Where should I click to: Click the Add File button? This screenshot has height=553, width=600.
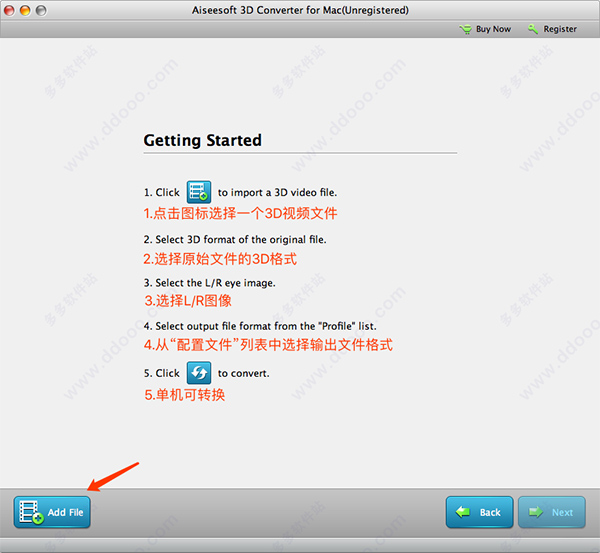(52, 512)
